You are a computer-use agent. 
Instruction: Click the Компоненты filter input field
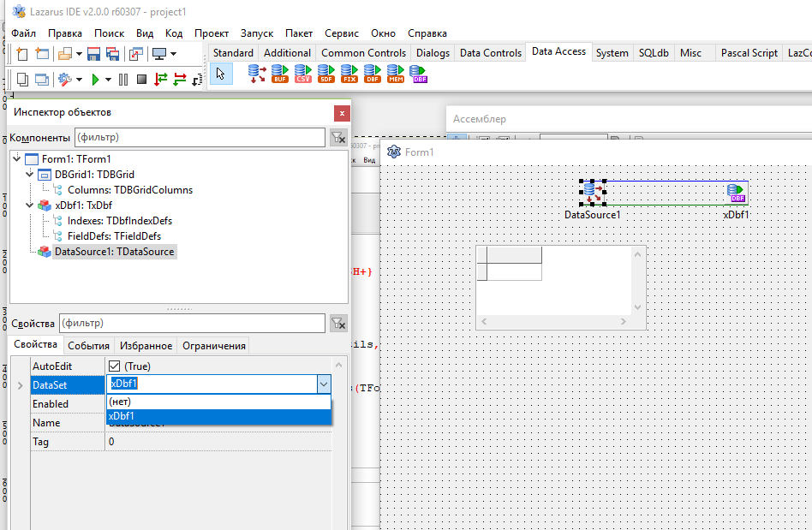[200, 137]
